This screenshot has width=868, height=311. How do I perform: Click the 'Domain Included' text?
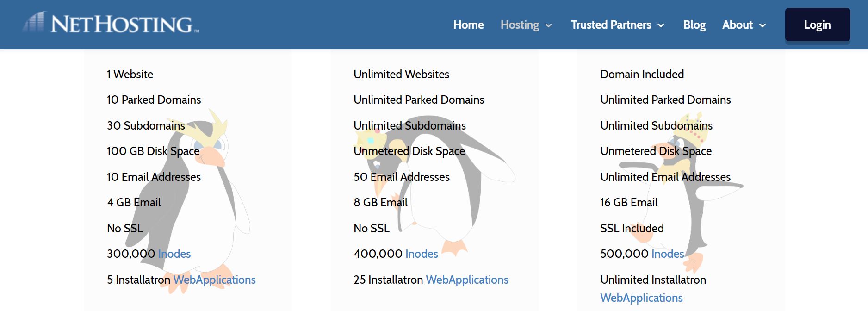tap(642, 74)
